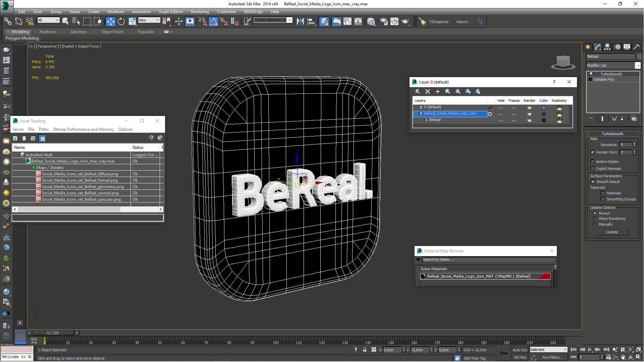This screenshot has width=644, height=362.
Task: Check the Separate by Materials checkbox
Action: pos(603,193)
